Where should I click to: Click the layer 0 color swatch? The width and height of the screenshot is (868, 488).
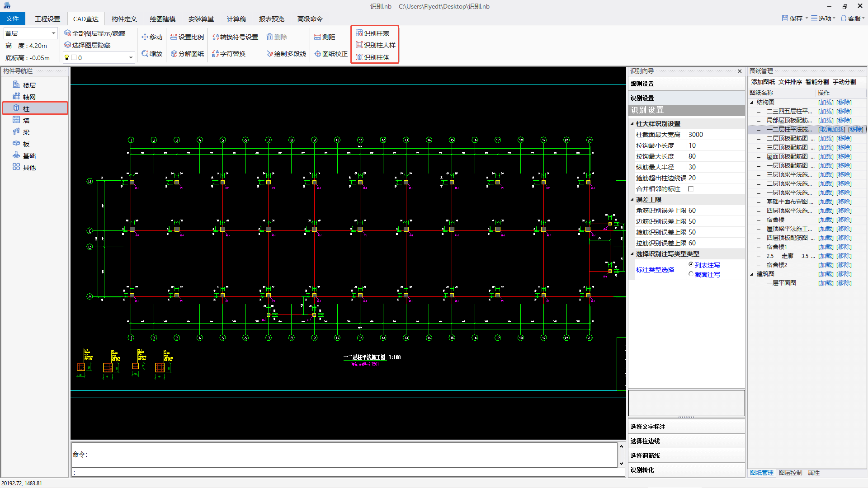[x=74, y=57]
